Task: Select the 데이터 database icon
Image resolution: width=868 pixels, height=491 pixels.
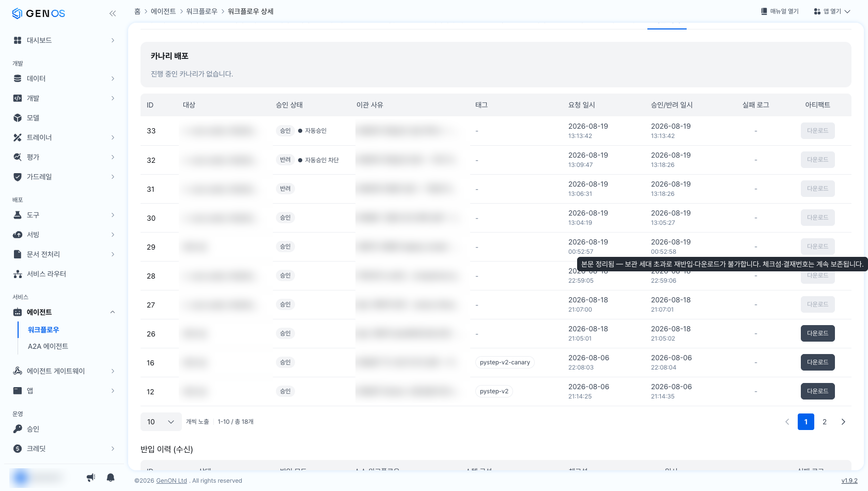Action: [x=18, y=79]
